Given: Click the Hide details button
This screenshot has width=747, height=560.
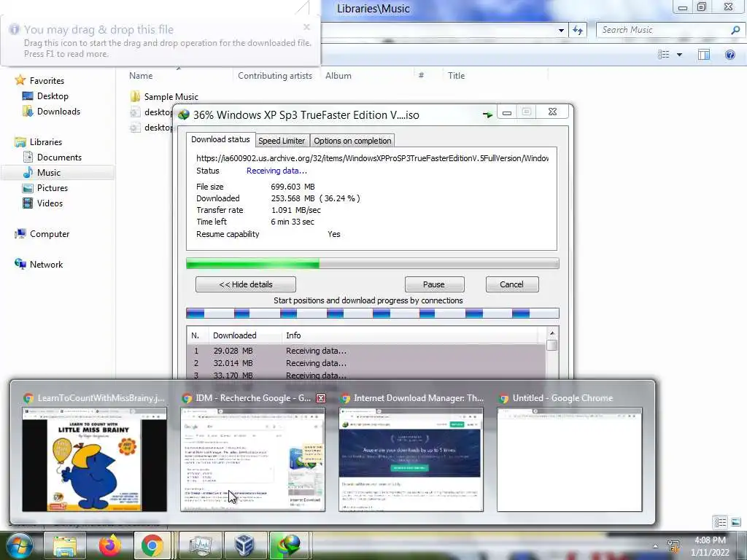Looking at the screenshot, I should [246, 284].
